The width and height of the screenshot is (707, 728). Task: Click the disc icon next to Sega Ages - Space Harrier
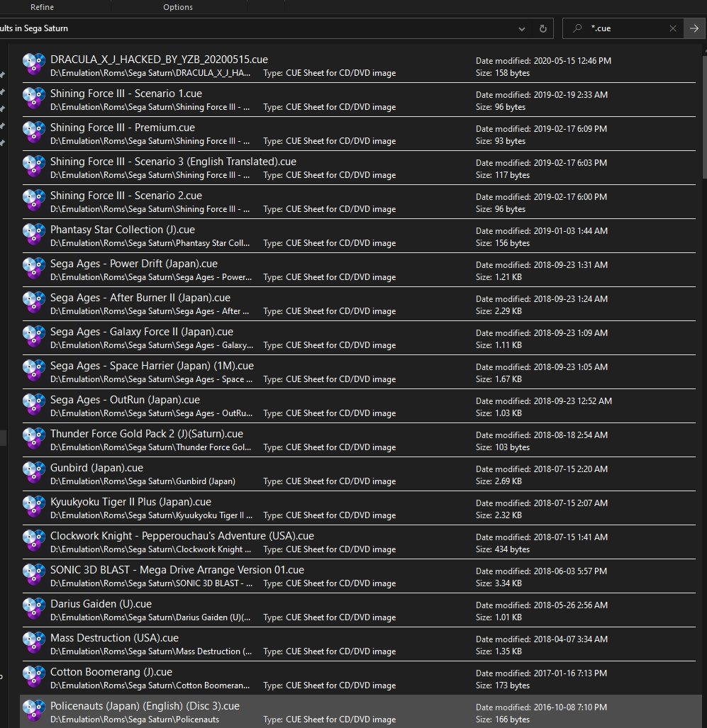tap(34, 370)
